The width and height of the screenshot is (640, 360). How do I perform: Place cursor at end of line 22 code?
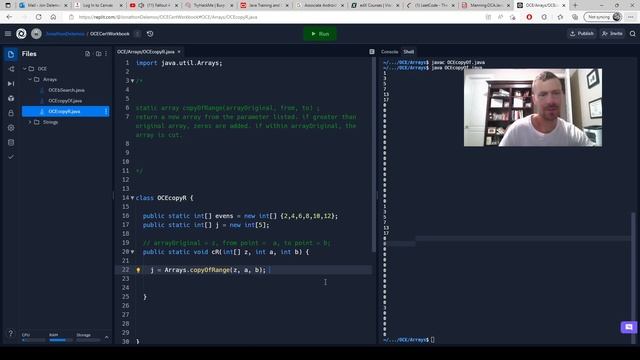pos(268,270)
